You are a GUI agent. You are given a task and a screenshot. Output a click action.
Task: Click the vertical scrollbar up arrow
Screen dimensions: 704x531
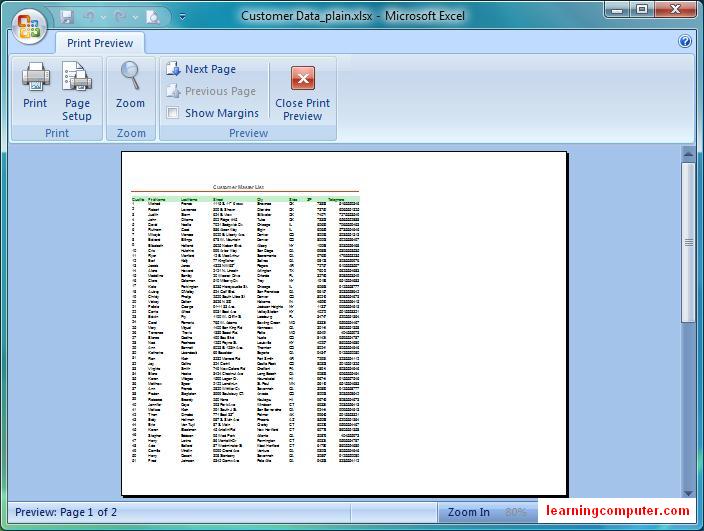point(688,154)
